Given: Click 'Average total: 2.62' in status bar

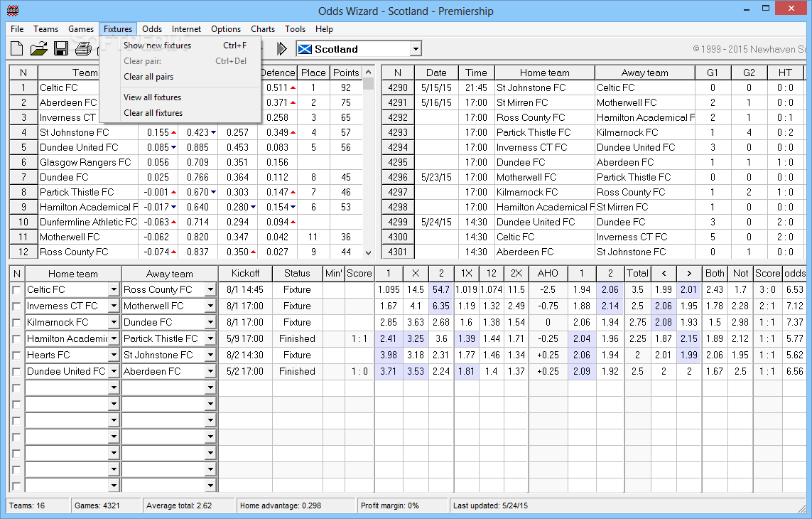Looking at the screenshot, I should coord(179,506).
